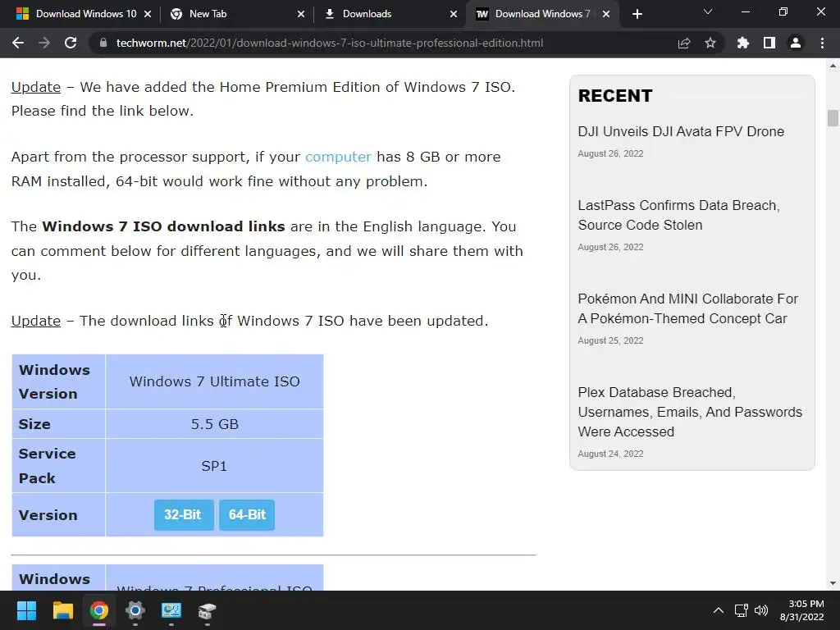Go back to previous page

(x=18, y=43)
